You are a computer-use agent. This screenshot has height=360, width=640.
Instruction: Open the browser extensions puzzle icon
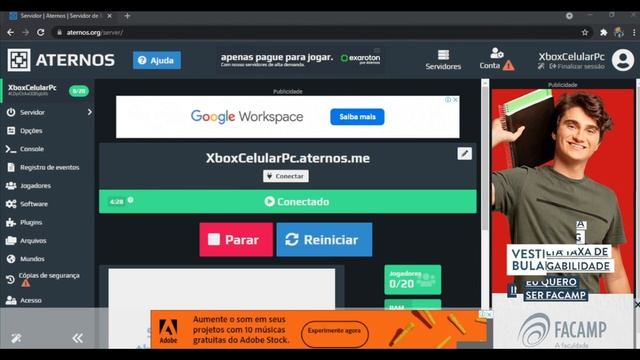click(x=603, y=32)
